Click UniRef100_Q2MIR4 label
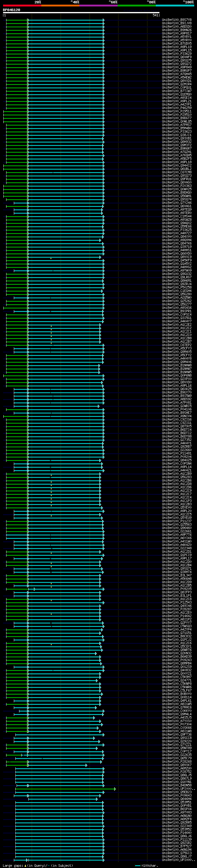197x868 pixels. [177, 84]
